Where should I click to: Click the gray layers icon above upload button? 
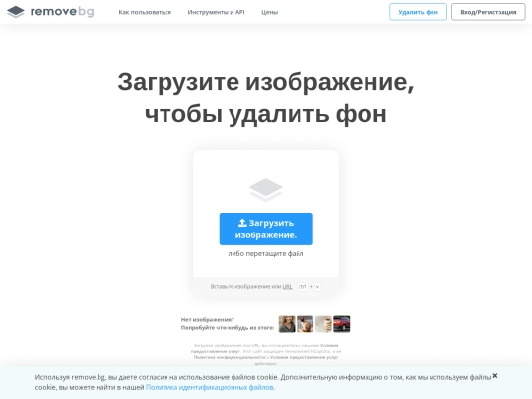click(266, 190)
